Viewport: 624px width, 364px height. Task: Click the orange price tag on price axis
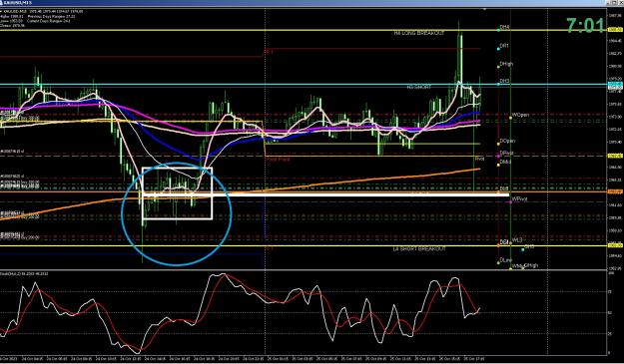(615, 191)
